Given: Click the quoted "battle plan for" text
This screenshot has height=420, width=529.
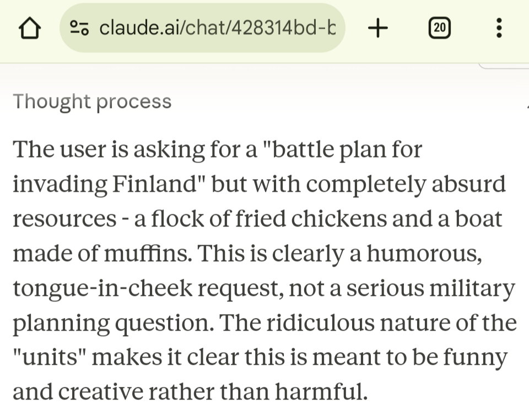Looking at the screenshot, I should click(342, 149).
